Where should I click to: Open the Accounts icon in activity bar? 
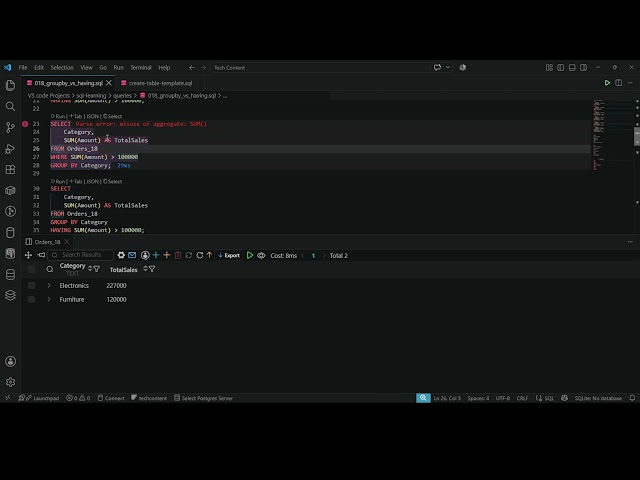coord(10,361)
